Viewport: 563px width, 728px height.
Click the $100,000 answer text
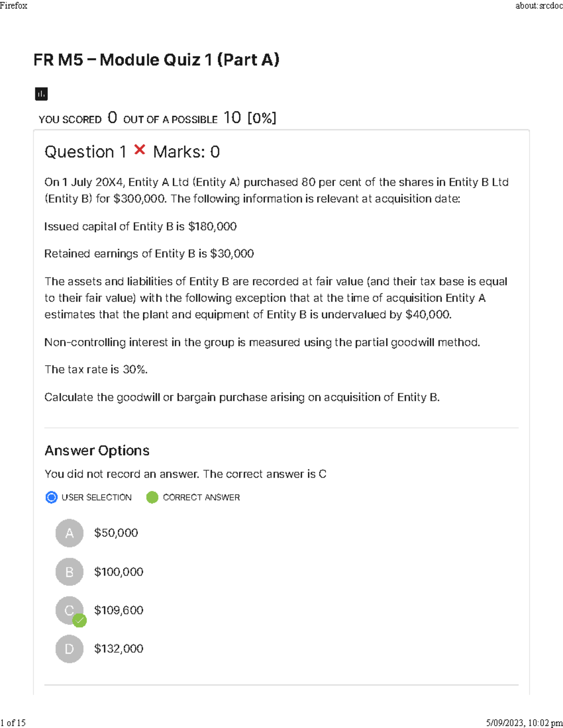click(119, 572)
